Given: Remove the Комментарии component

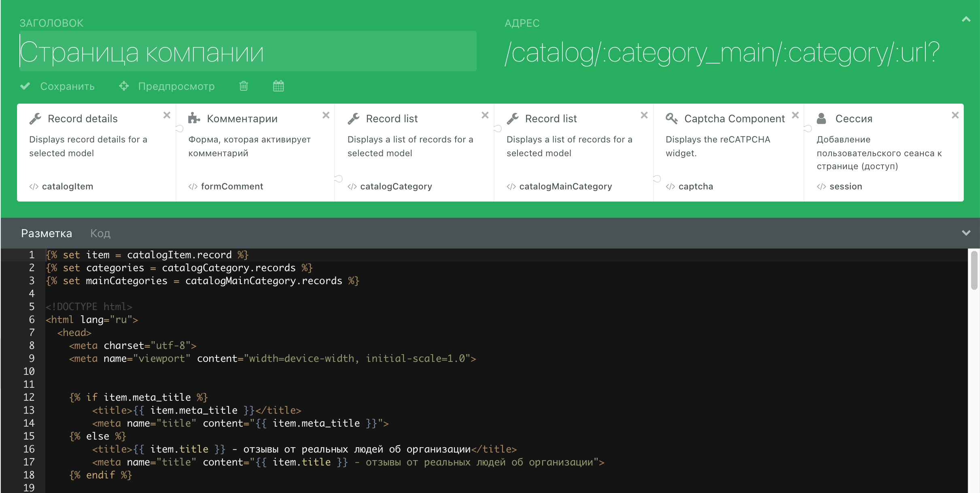Looking at the screenshot, I should pos(326,115).
